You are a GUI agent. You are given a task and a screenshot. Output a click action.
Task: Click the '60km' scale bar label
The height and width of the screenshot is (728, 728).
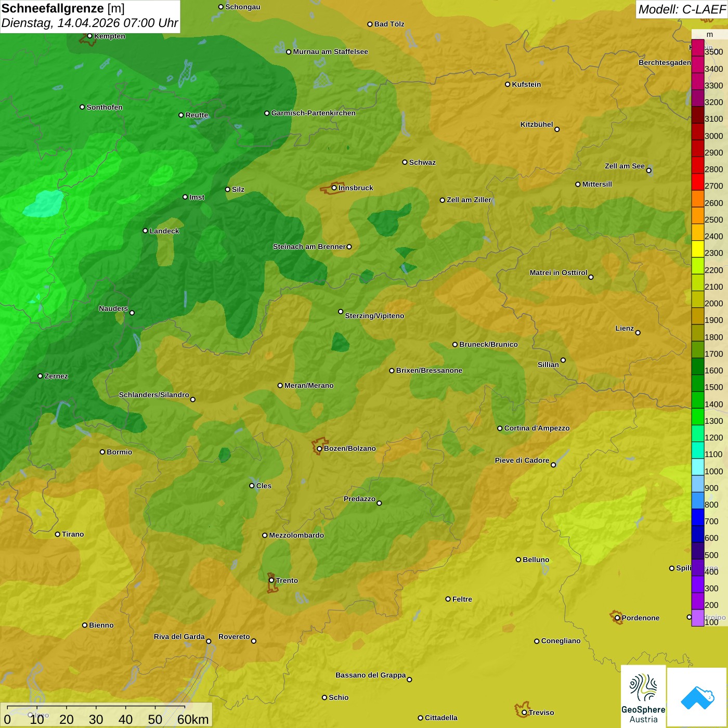point(193,719)
